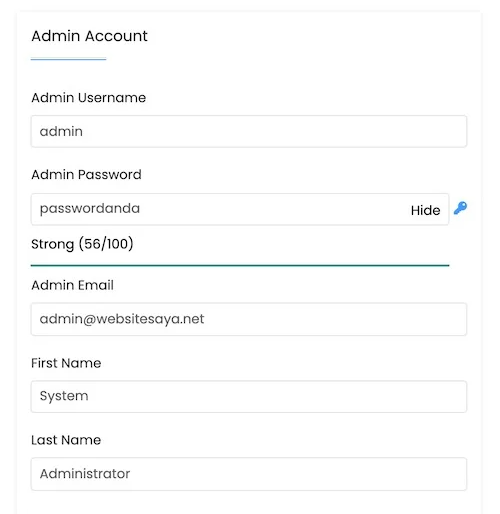
Task: Focus the Last Name input field
Action: coord(249,474)
